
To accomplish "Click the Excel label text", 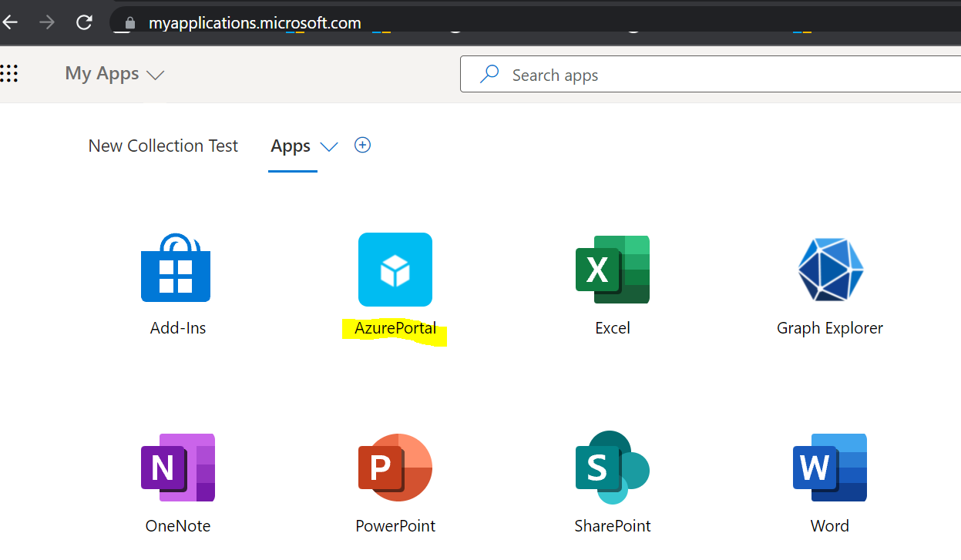I will [x=613, y=328].
